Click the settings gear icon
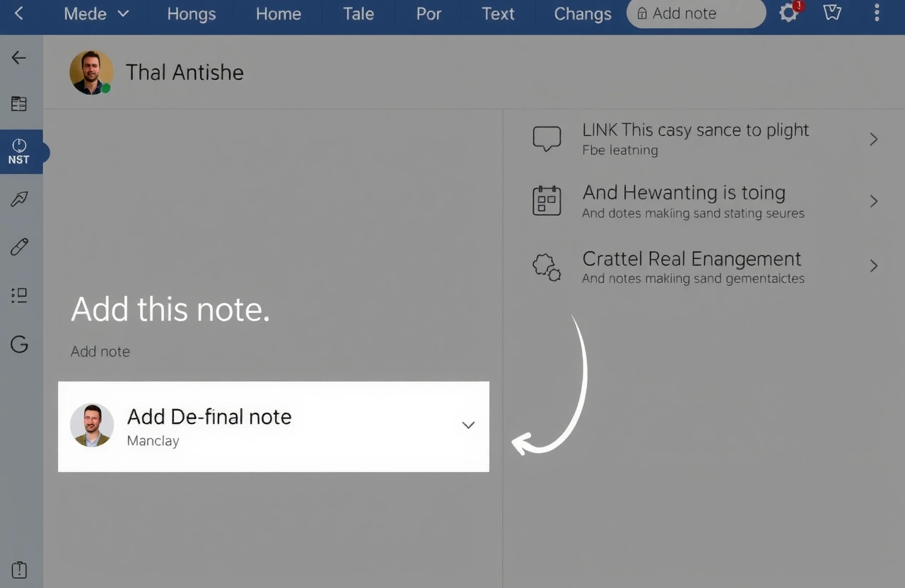This screenshot has width=905, height=588. coord(788,13)
